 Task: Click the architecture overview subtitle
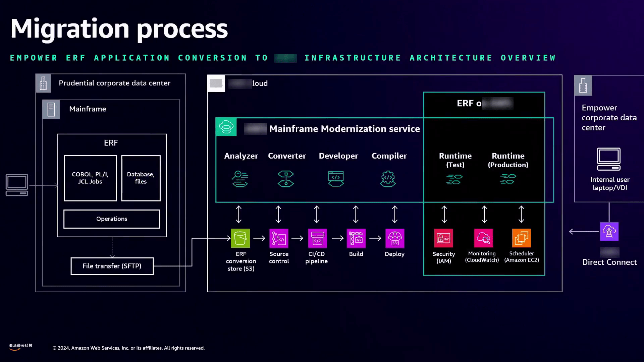click(283, 58)
